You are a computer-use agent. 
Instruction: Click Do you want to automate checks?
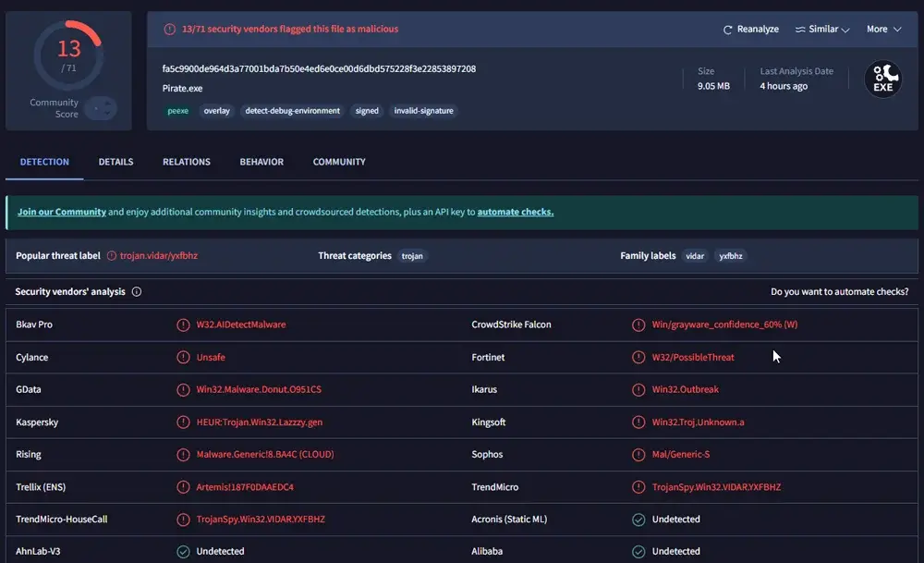pyautogui.click(x=839, y=292)
